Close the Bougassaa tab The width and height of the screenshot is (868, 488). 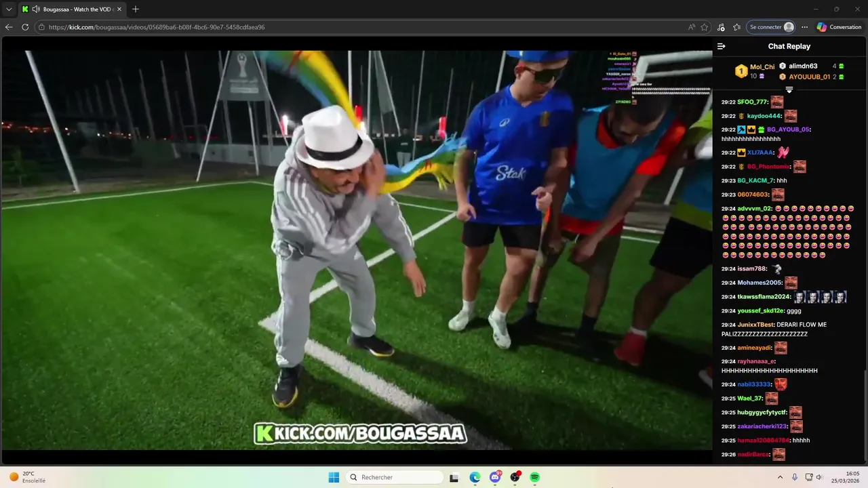119,9
